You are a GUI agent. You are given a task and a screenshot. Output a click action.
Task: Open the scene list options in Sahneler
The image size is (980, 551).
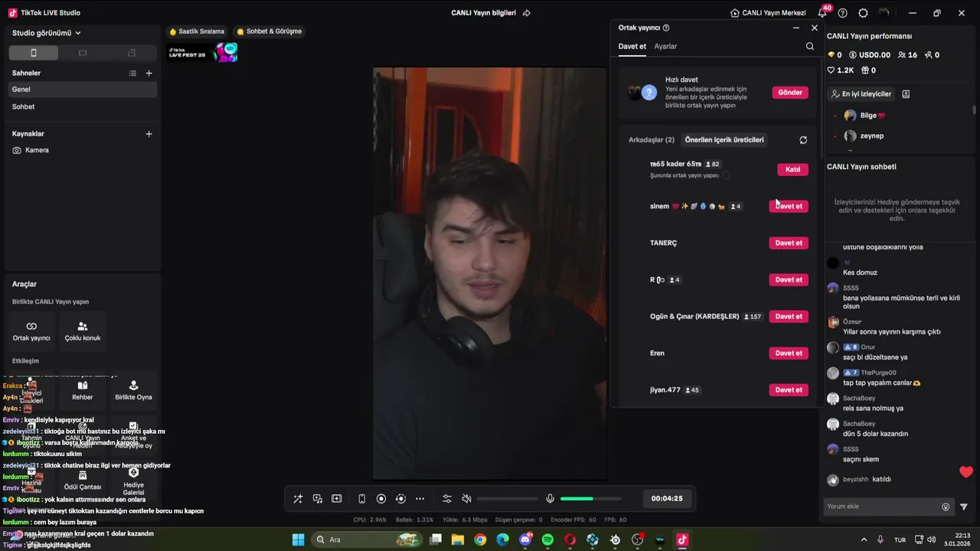pyautogui.click(x=132, y=73)
